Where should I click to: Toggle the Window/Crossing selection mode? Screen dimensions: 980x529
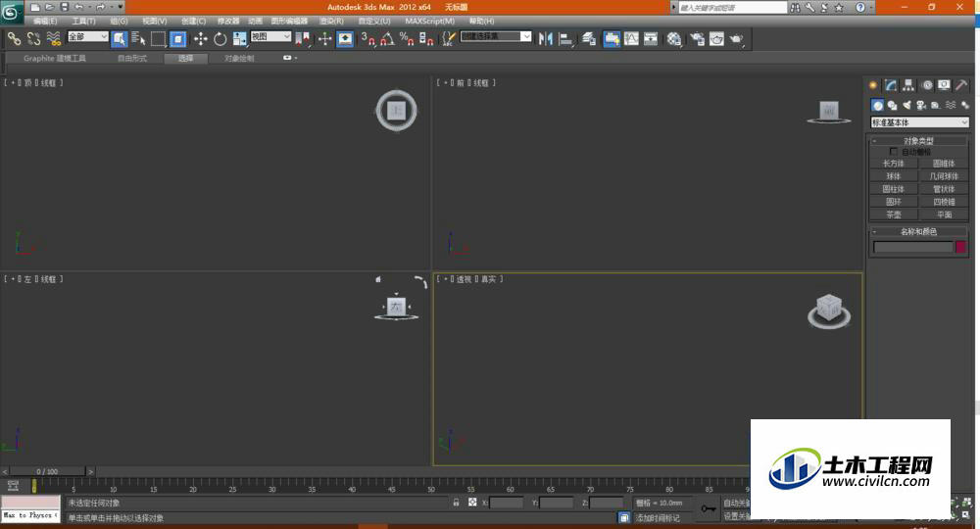pyautogui.click(x=178, y=39)
